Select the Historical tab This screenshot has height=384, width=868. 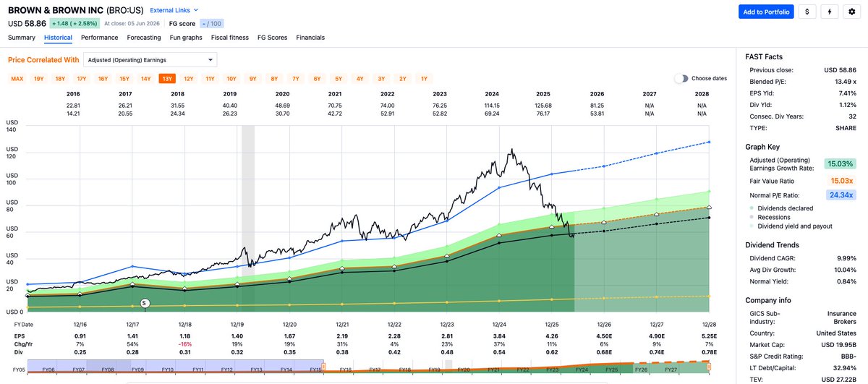click(x=58, y=37)
